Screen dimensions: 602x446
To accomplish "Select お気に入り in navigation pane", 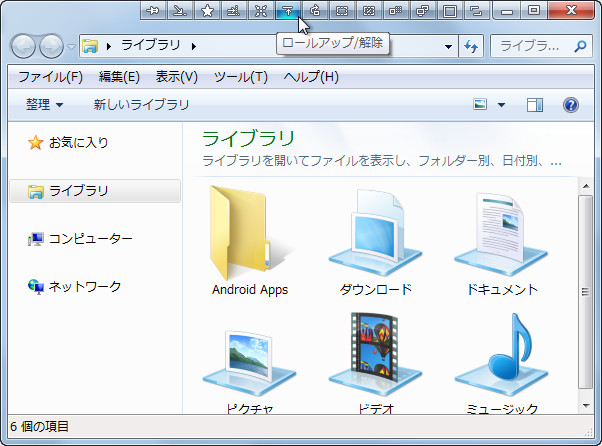I will coord(68,142).
